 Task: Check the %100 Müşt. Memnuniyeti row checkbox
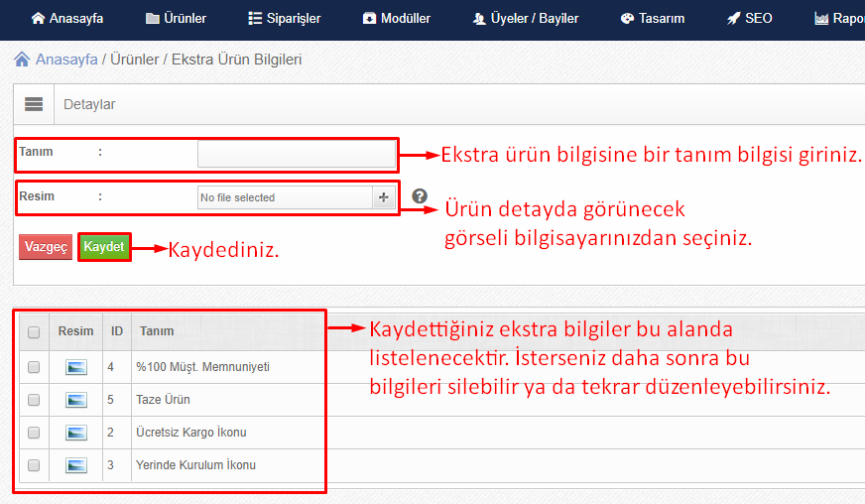(34, 367)
